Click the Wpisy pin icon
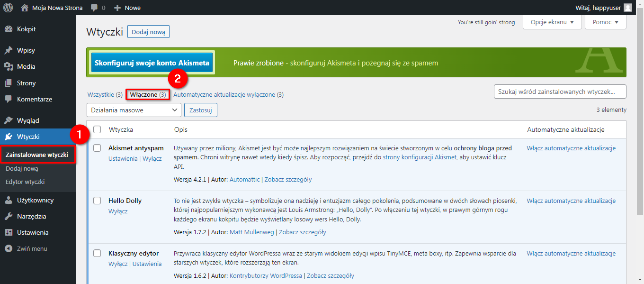The height and width of the screenshot is (284, 644). pyautogui.click(x=9, y=50)
